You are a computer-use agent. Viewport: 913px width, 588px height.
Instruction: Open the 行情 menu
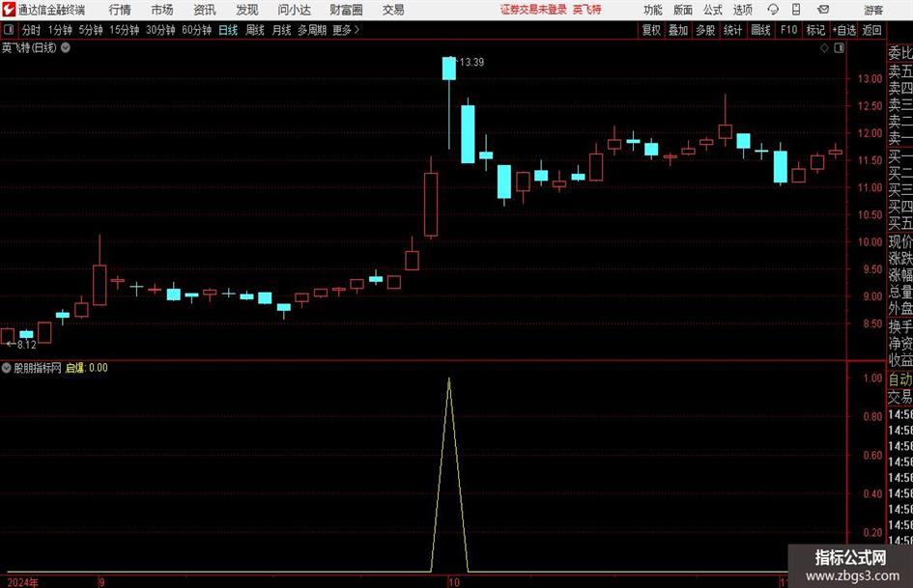[x=120, y=10]
